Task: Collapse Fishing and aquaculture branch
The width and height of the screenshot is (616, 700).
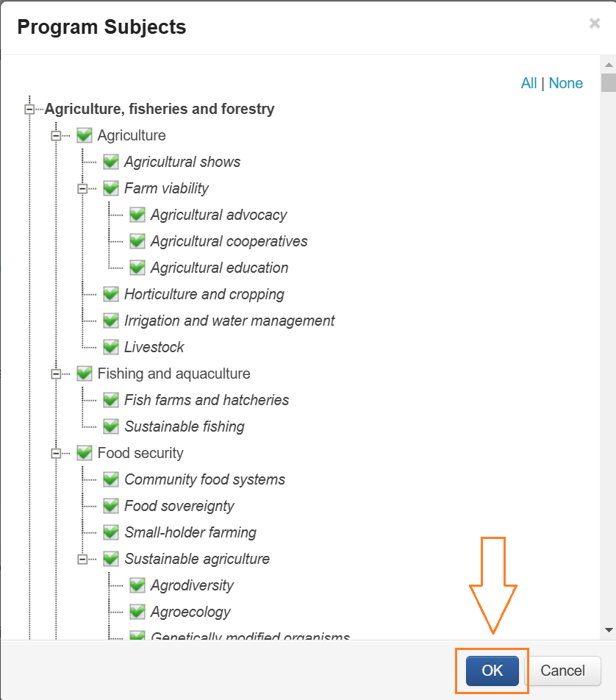Action: tap(56, 374)
